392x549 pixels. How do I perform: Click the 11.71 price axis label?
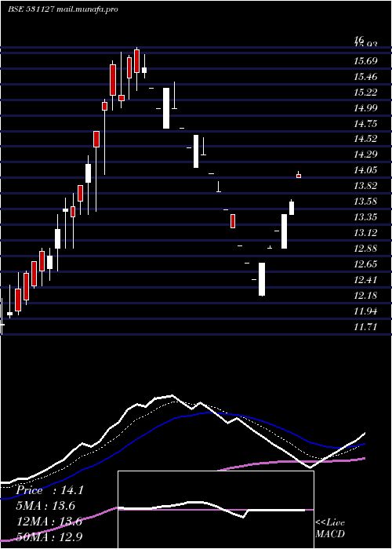(x=365, y=327)
